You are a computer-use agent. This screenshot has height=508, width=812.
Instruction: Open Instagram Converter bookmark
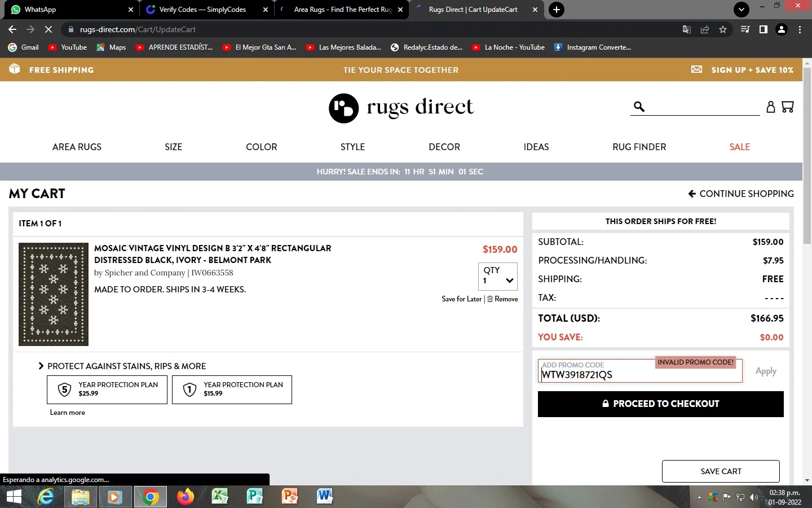coord(592,47)
